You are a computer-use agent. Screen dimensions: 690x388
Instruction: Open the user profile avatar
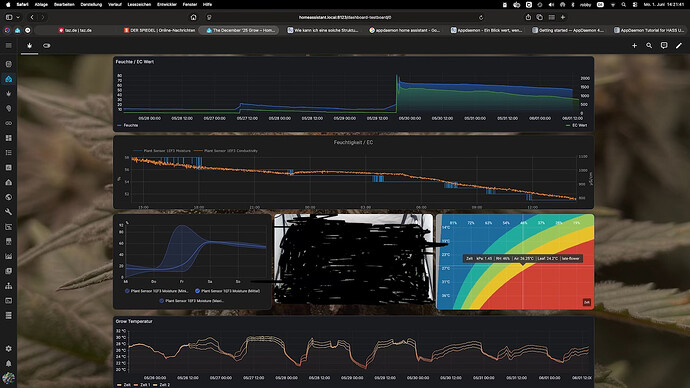click(x=8, y=378)
